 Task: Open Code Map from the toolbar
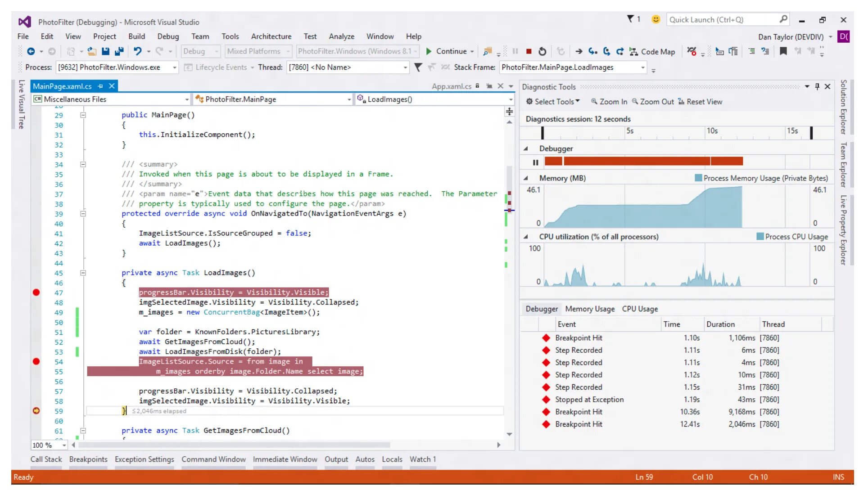tap(652, 52)
